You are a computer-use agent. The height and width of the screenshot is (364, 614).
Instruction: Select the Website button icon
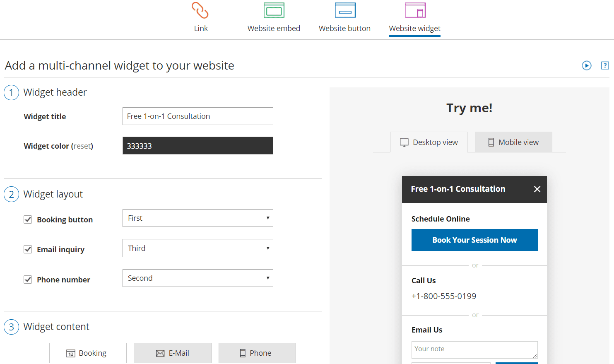click(344, 10)
